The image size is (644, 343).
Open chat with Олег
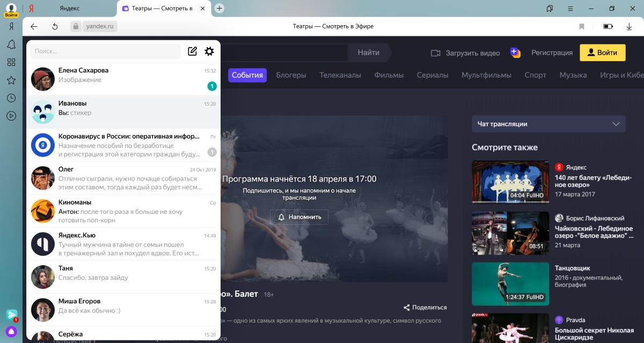123,178
